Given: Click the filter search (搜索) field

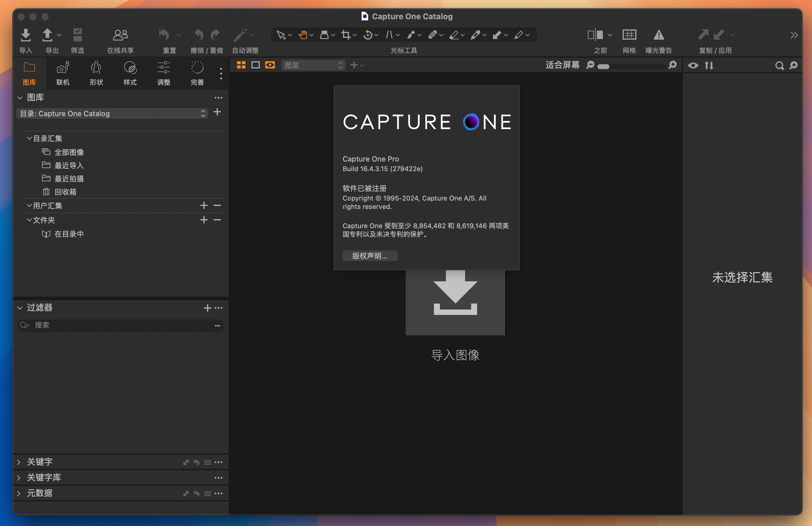Looking at the screenshot, I should [120, 325].
